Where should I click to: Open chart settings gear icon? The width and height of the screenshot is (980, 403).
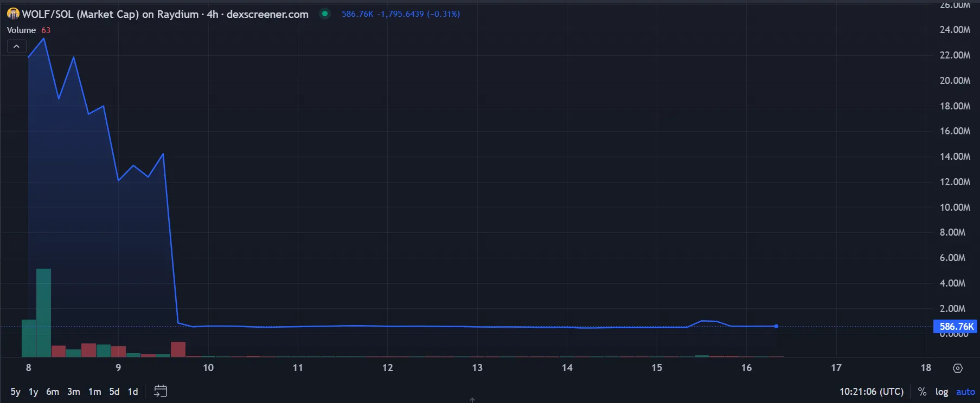click(958, 368)
